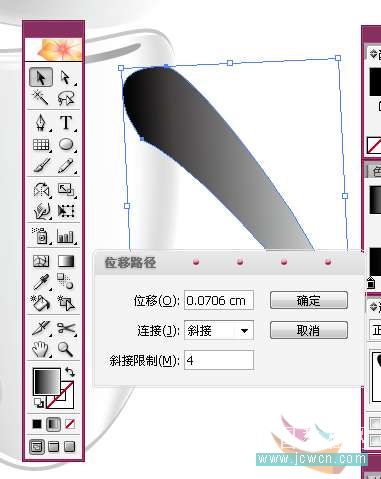Choose the Ellipse tool

click(x=66, y=145)
